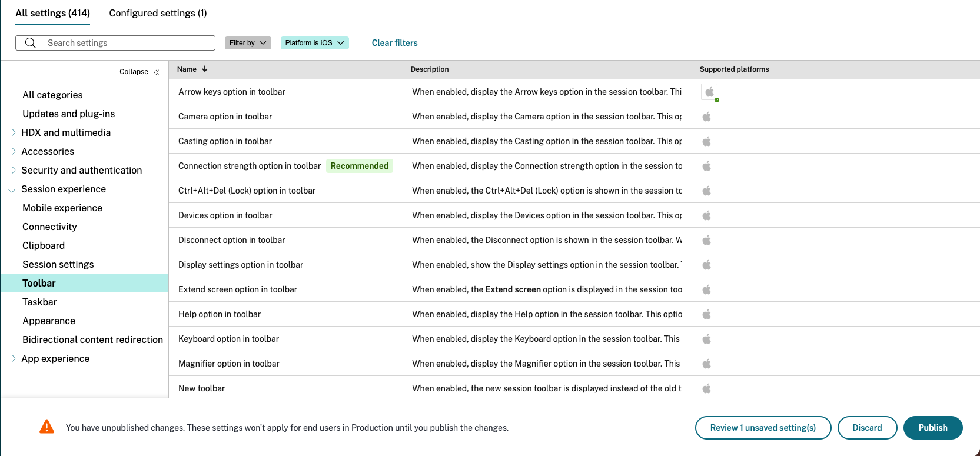This screenshot has height=456, width=980.
Task: Open the Appearance subcategory
Action: (49, 321)
